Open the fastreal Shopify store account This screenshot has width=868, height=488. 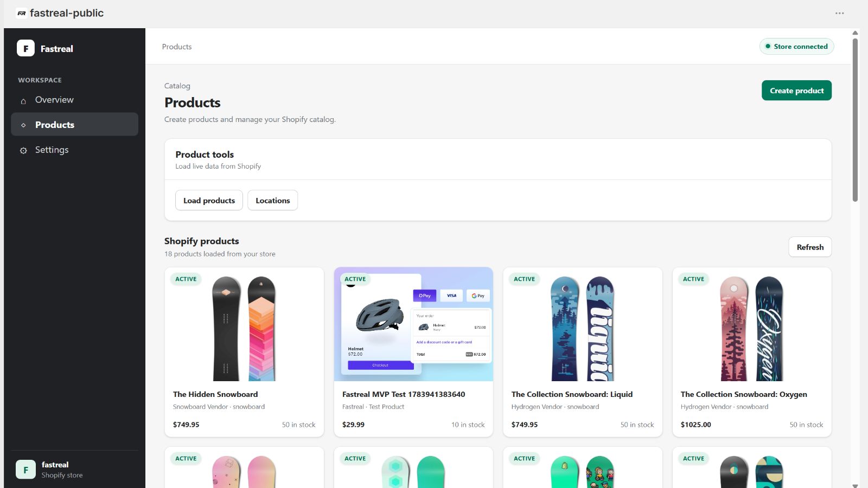point(74,470)
